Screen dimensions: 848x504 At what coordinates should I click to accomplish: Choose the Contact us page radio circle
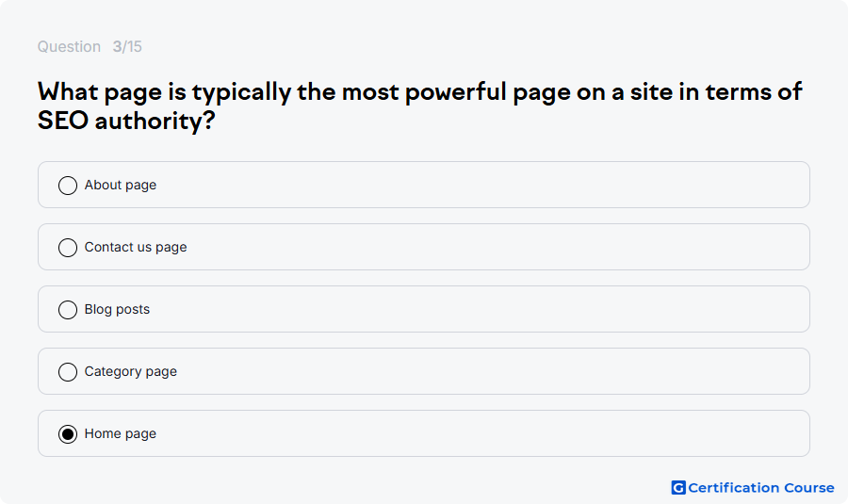[68, 247]
